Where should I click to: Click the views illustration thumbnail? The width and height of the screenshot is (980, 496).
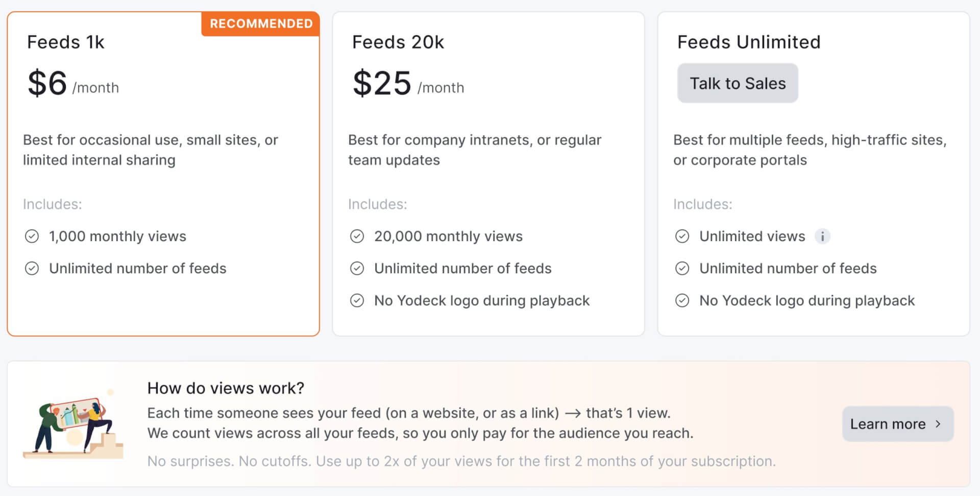pyautogui.click(x=73, y=425)
